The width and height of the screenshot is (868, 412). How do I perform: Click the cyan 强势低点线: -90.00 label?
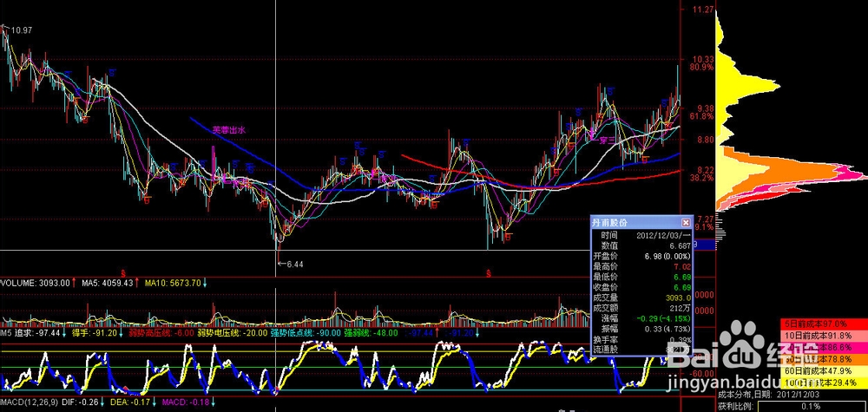pos(305,333)
